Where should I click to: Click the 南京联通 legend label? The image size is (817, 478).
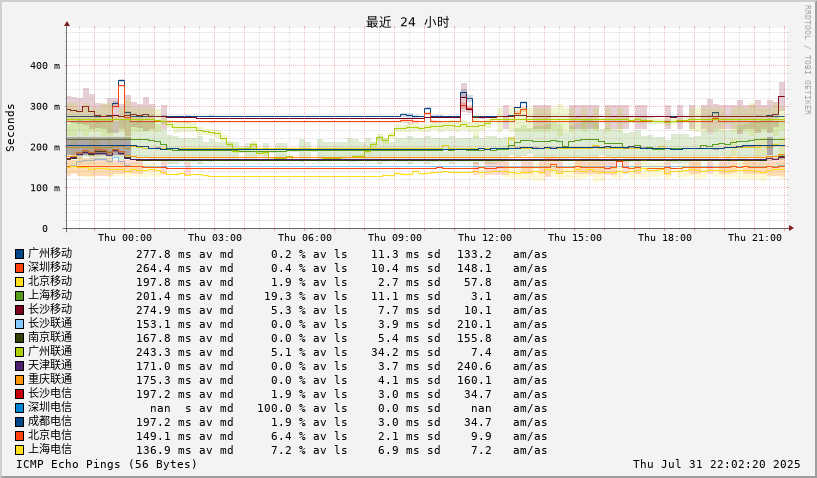(x=50, y=338)
